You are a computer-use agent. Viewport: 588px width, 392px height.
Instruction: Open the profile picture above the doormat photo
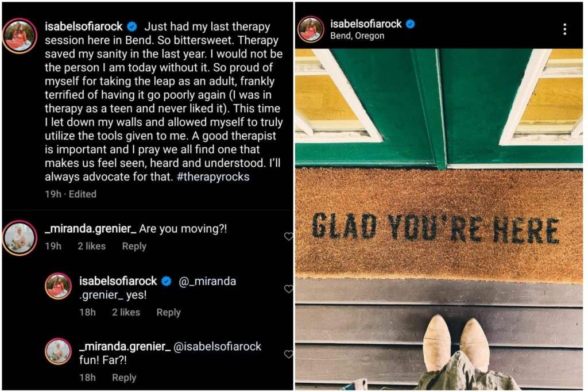[x=311, y=29]
